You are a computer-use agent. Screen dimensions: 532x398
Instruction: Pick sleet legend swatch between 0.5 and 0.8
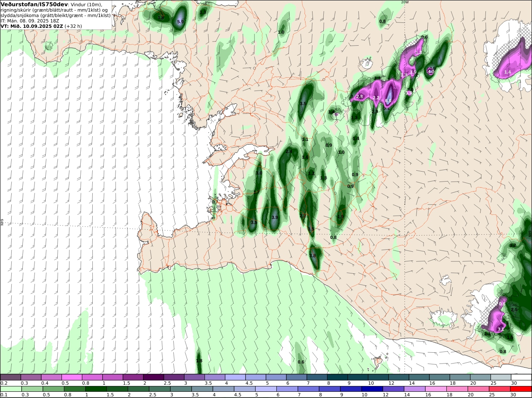coord(71,377)
